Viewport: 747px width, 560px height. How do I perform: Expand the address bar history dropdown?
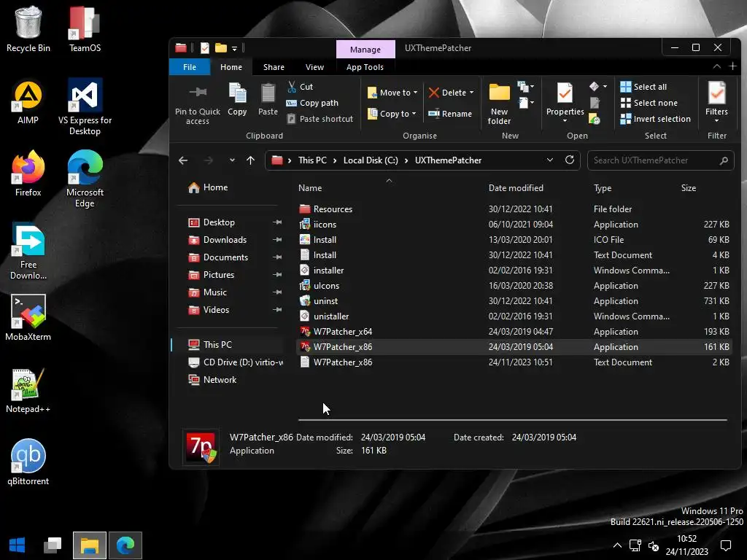(550, 160)
